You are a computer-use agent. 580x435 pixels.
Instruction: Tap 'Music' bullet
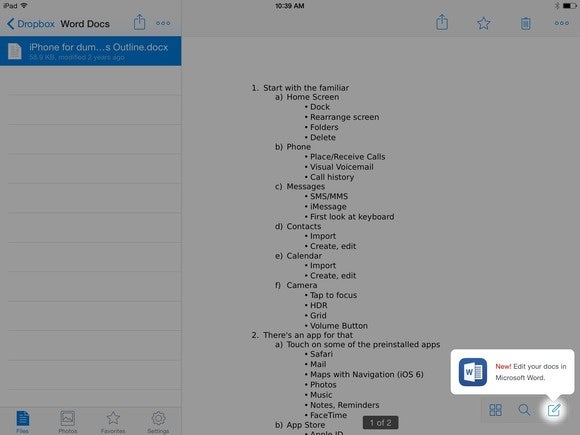pyautogui.click(x=321, y=395)
